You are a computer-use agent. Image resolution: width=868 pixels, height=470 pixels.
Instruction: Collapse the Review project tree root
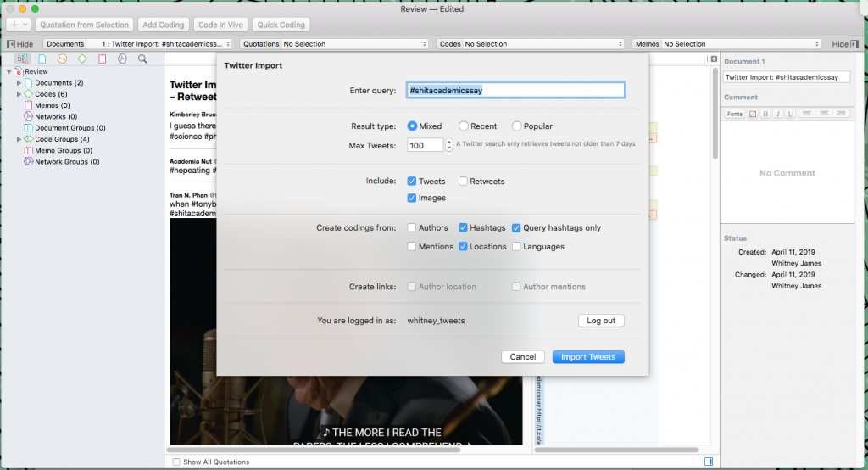click(x=8, y=71)
